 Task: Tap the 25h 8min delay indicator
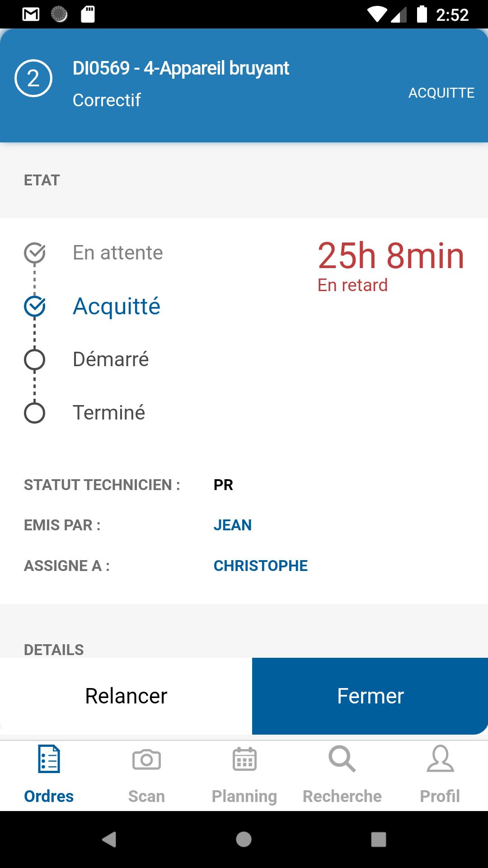pos(391,256)
